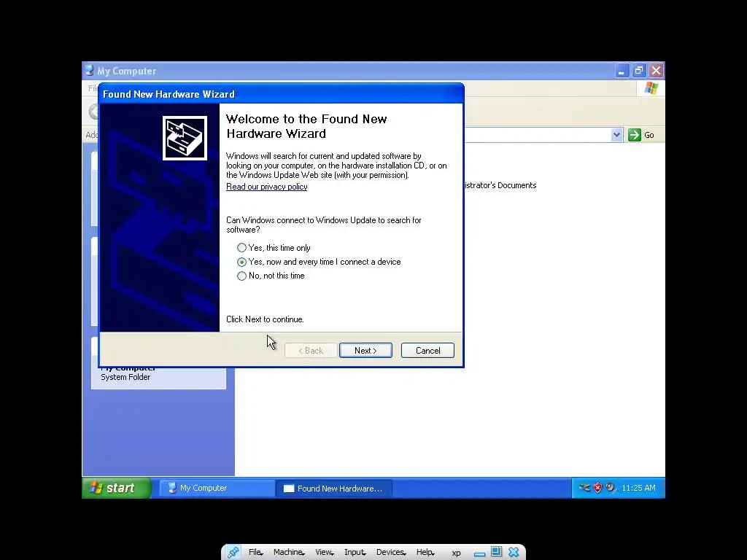
Task: Click the new-hardware device tray icon
Action: coord(611,488)
